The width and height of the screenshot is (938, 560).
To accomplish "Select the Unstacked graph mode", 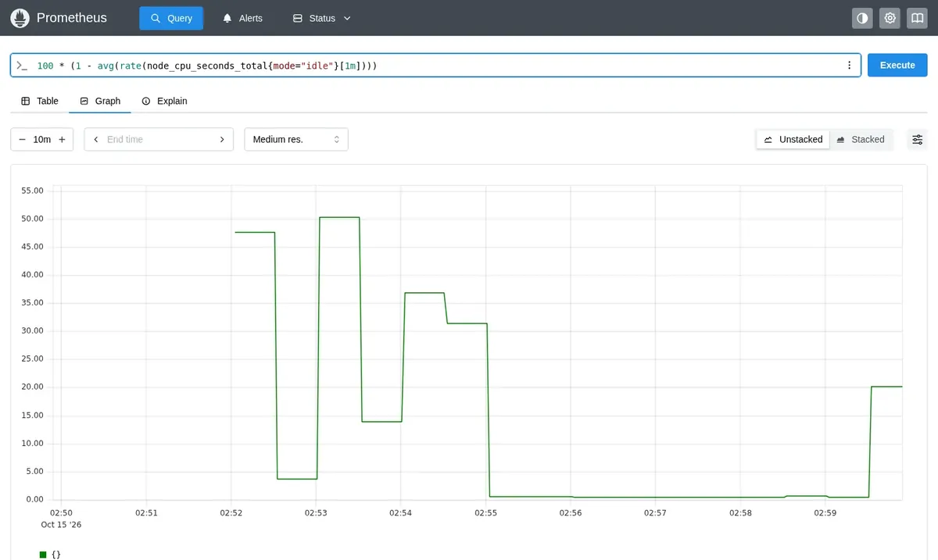I will (793, 139).
